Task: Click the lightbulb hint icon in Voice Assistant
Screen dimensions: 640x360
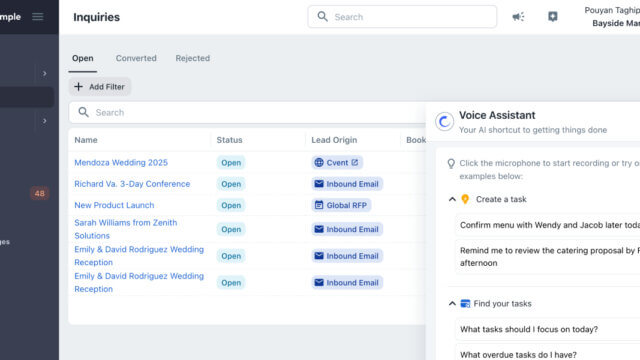Action: coord(451,164)
